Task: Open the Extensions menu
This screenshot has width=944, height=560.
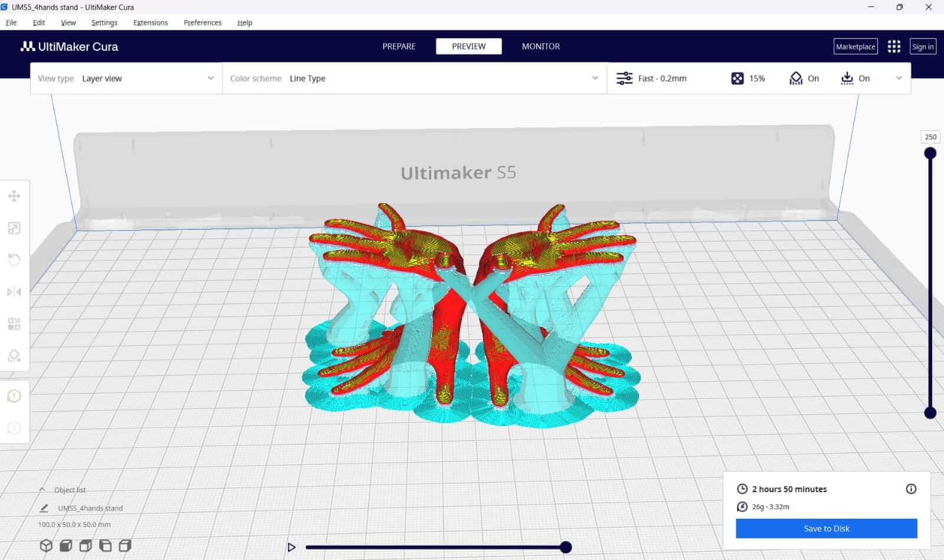Action: point(150,22)
